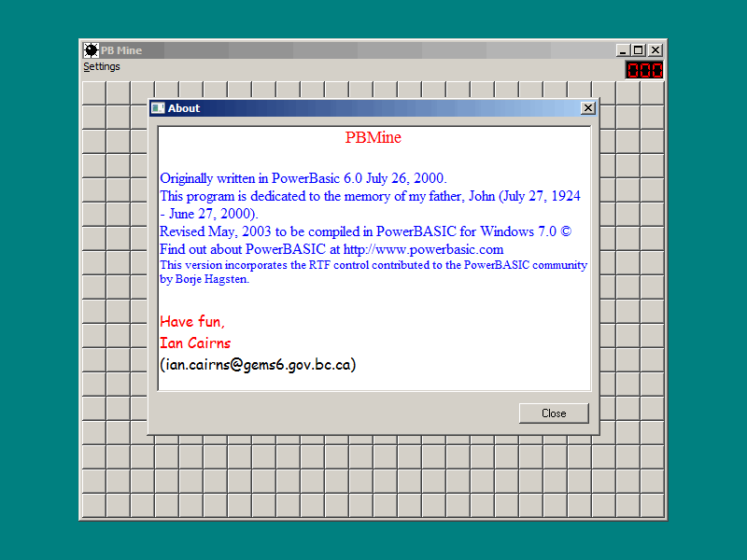Click the PBMine red heading text
The height and width of the screenshot is (560, 747).
(x=373, y=137)
